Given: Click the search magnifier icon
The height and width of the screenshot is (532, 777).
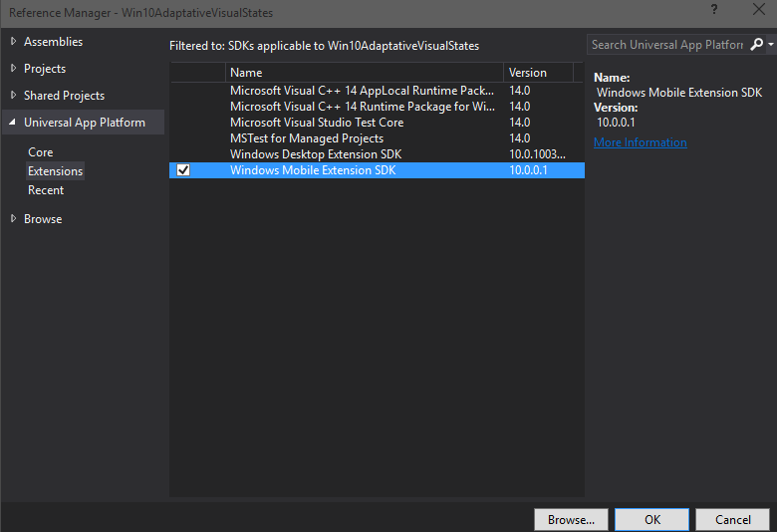Looking at the screenshot, I should pyautogui.click(x=757, y=45).
